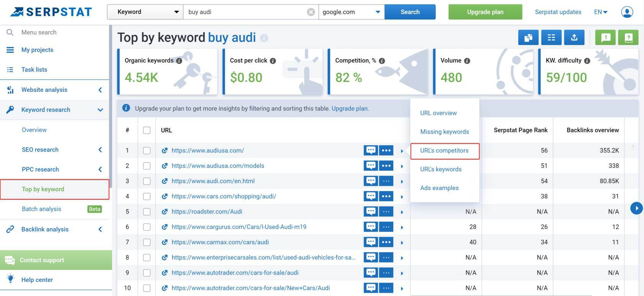Viewport: 644px width, 296px height.
Task: Click the copy report icon button
Action: [528, 38]
